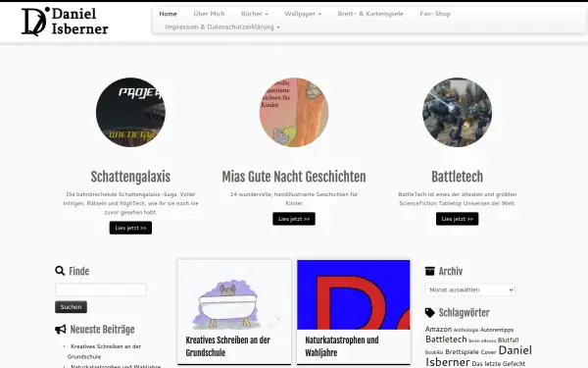Image resolution: width=588 pixels, height=368 pixels.
Task: Click the Suchen button
Action: tap(71, 307)
